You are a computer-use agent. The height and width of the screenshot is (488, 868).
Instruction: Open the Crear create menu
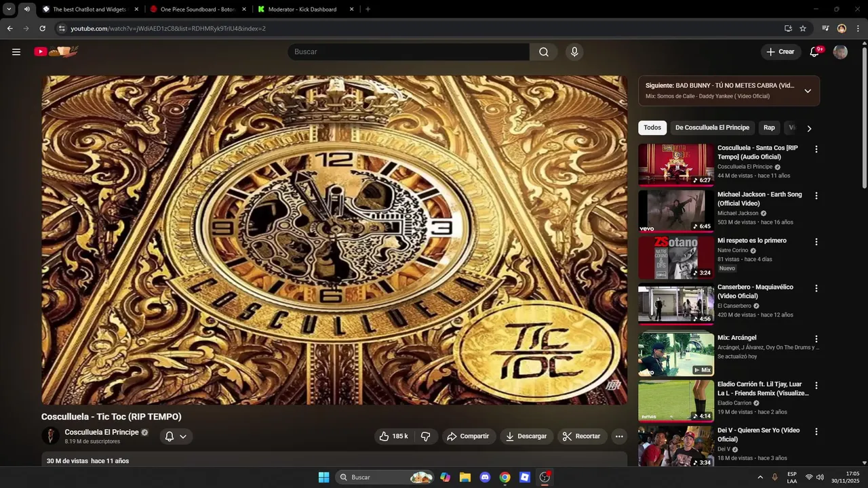tap(781, 52)
